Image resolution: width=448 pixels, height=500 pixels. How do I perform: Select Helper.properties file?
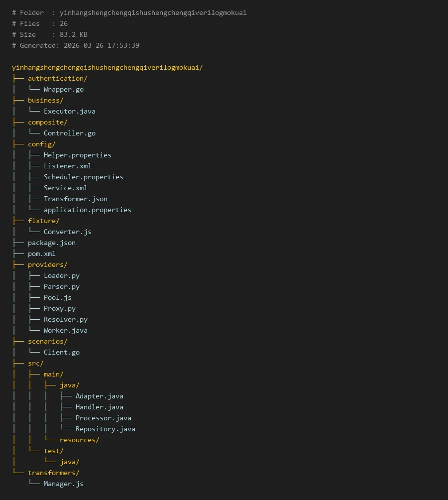point(77,155)
